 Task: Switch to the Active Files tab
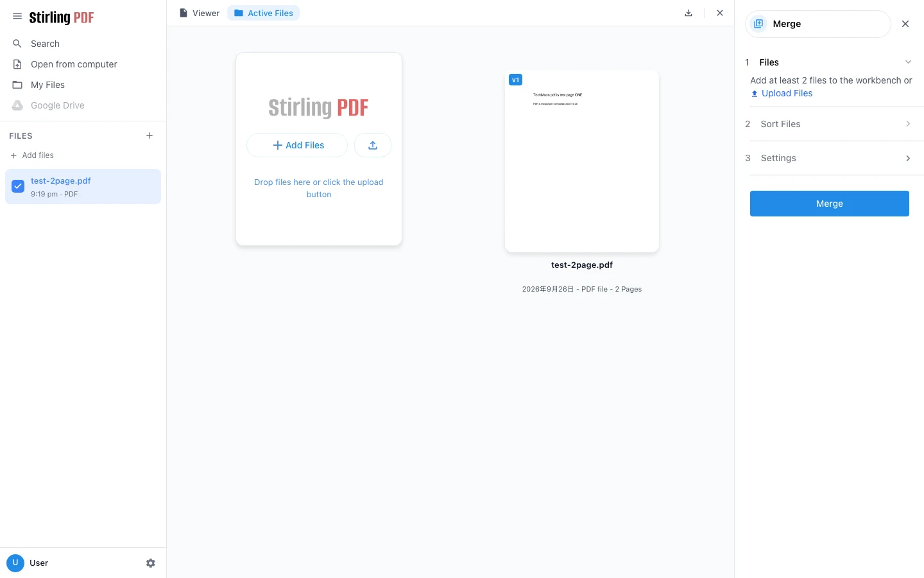[x=263, y=13]
